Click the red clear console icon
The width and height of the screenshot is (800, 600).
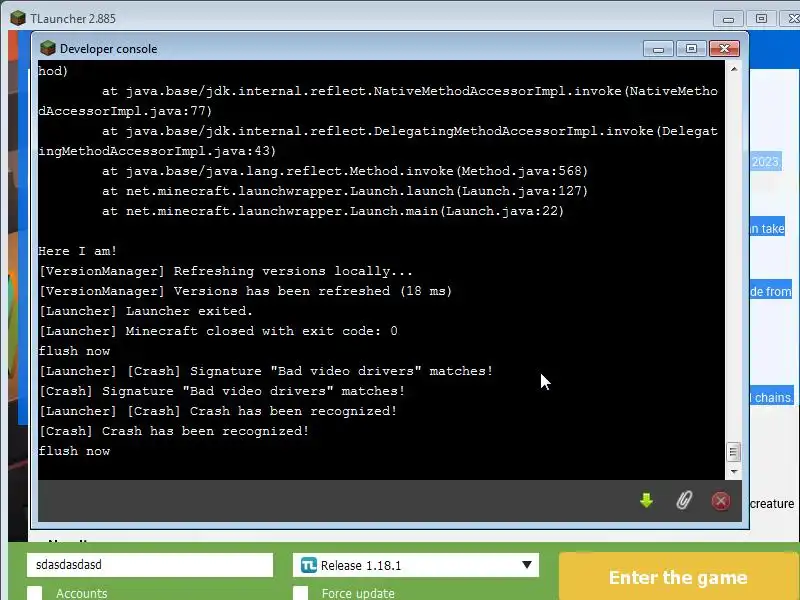[x=720, y=501]
